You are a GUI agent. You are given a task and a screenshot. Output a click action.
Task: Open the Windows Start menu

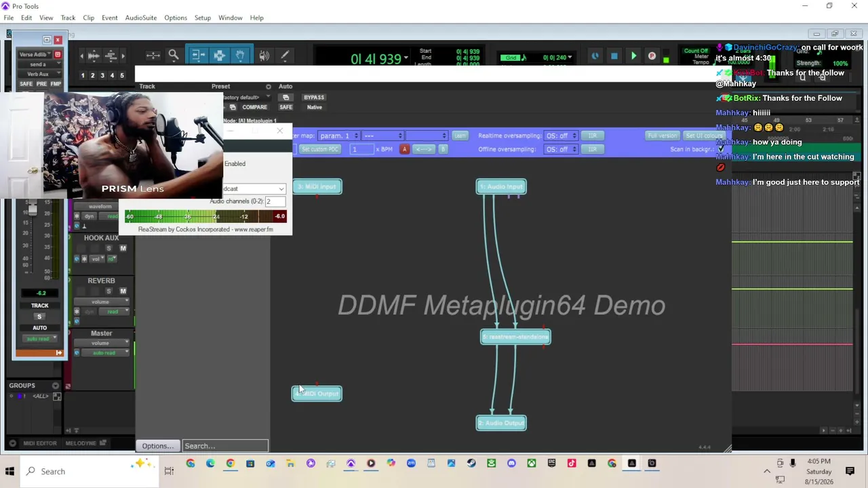[x=10, y=471]
